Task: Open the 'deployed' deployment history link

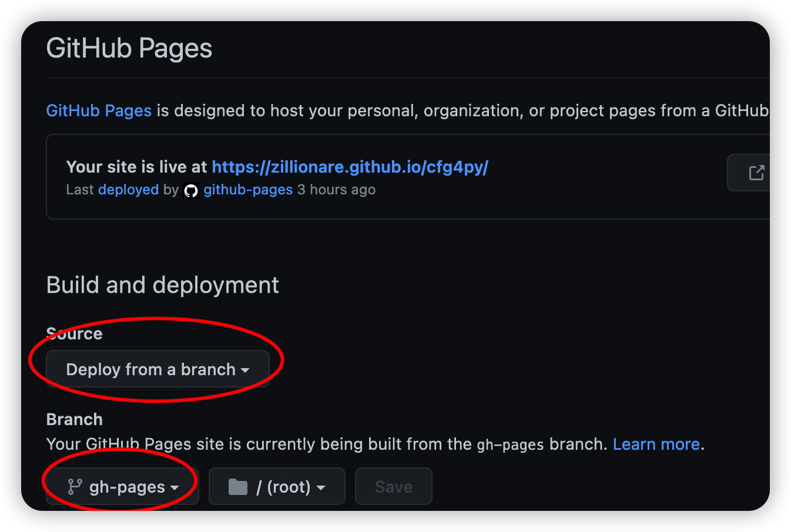Action: pyautogui.click(x=129, y=190)
